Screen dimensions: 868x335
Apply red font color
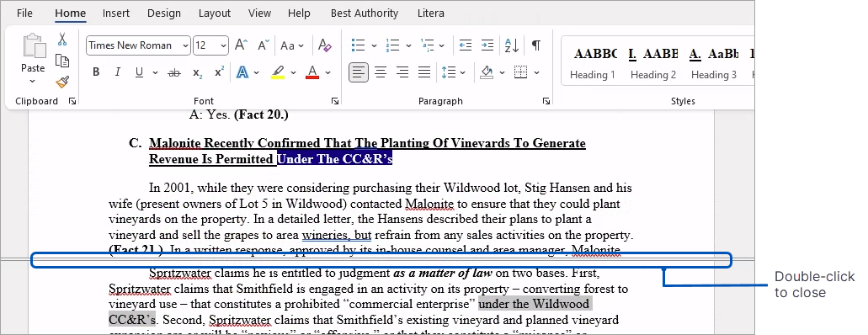(x=312, y=72)
